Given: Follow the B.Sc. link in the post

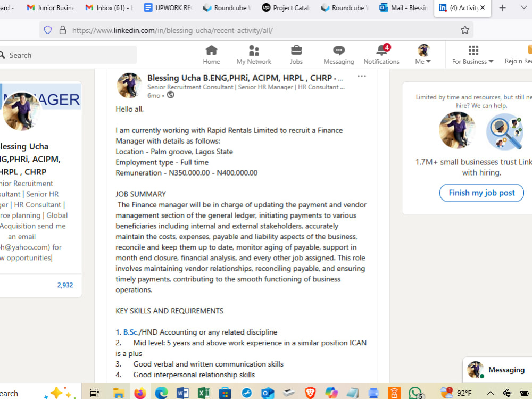Looking at the screenshot, I should pos(131,332).
